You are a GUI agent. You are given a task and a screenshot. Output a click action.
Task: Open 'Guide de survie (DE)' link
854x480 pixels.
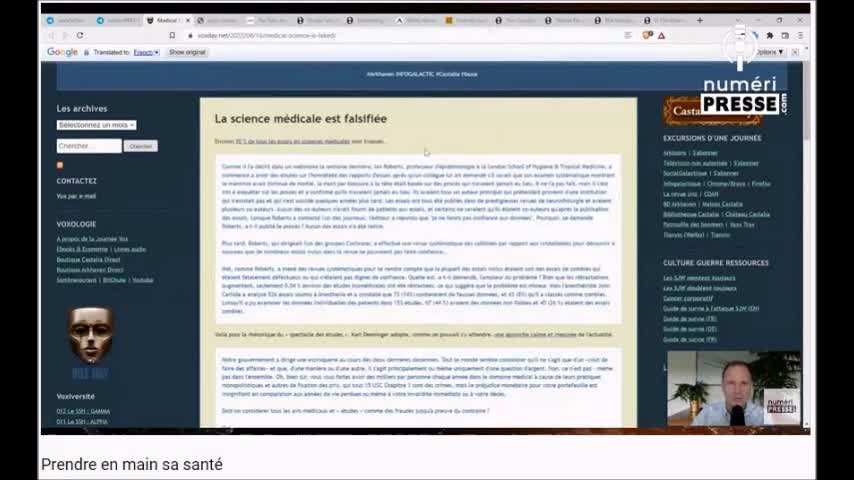[690, 329]
